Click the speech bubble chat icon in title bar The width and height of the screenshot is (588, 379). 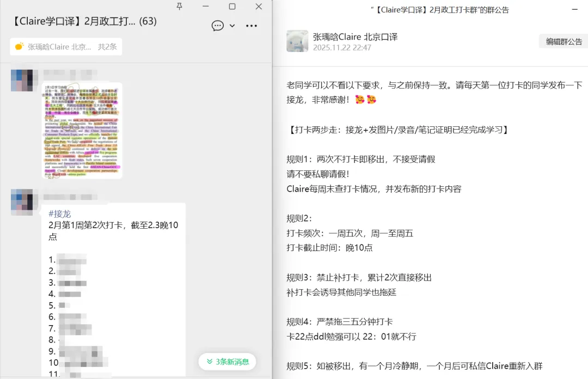point(218,26)
